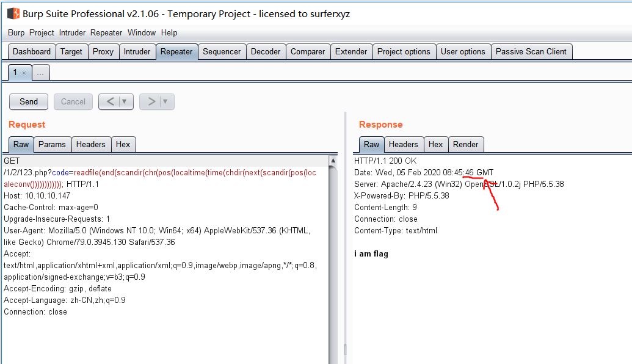This screenshot has width=632, height=364.
Task: Click the 'Connection: close' line in the response
Action: pos(386,219)
